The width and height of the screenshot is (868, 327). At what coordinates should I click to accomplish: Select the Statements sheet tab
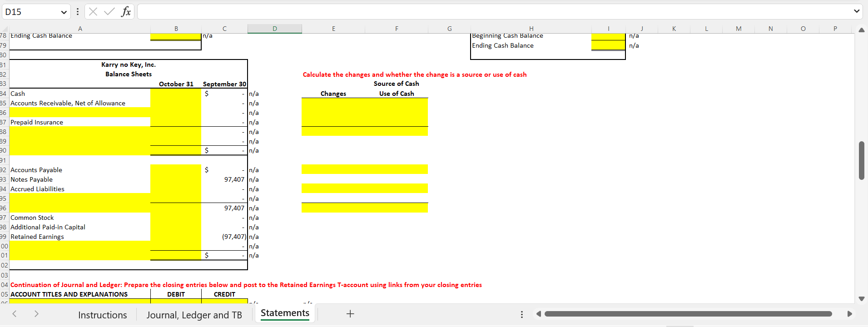[x=285, y=313]
